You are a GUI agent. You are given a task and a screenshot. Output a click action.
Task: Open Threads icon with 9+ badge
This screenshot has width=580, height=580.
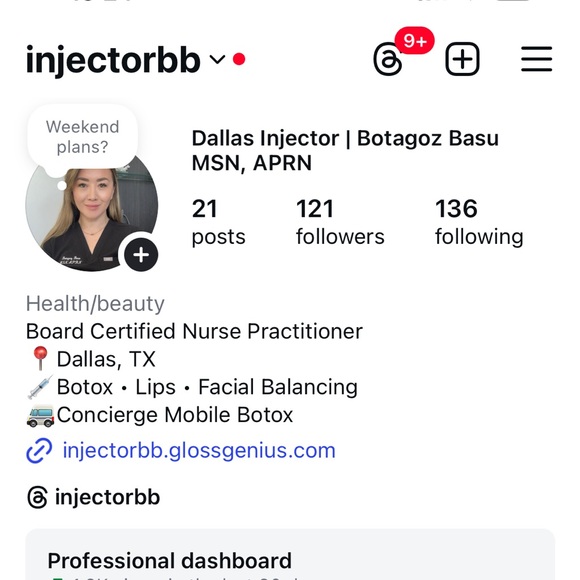click(388, 59)
